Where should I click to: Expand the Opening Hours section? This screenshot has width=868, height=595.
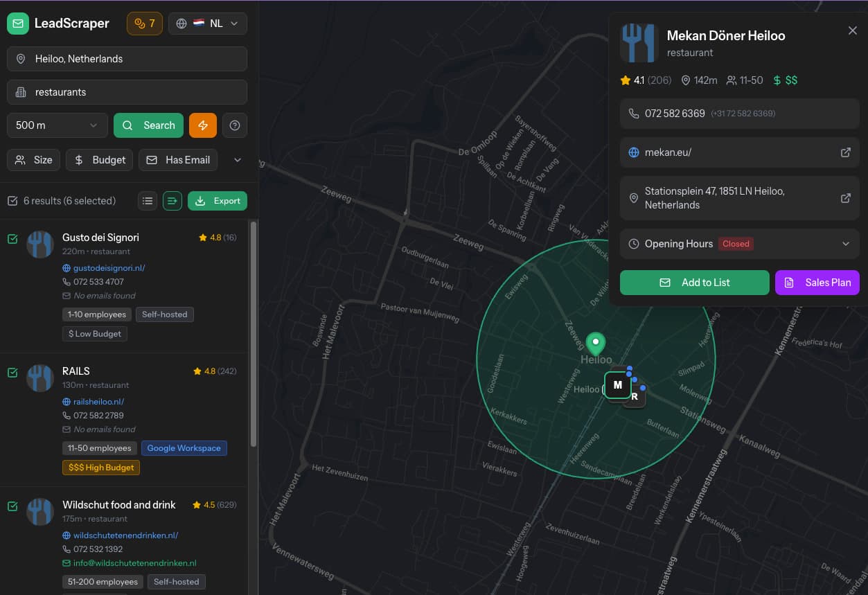845,244
